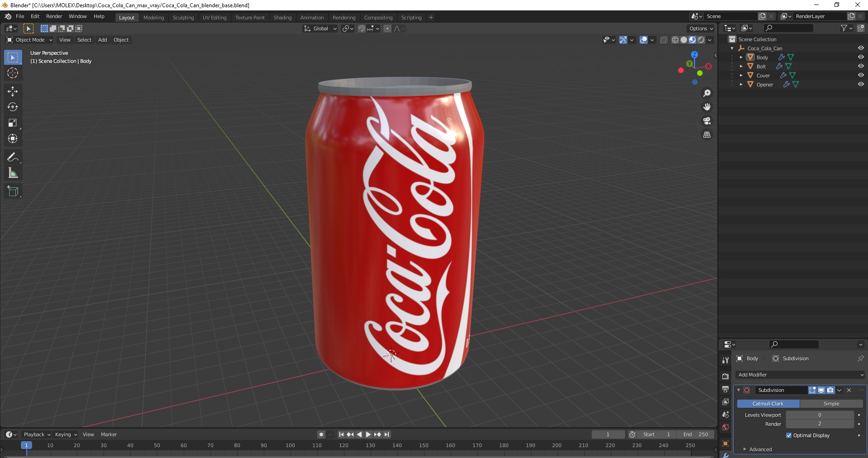
Task: Toggle modifier show in render camera icon
Action: [830, 390]
